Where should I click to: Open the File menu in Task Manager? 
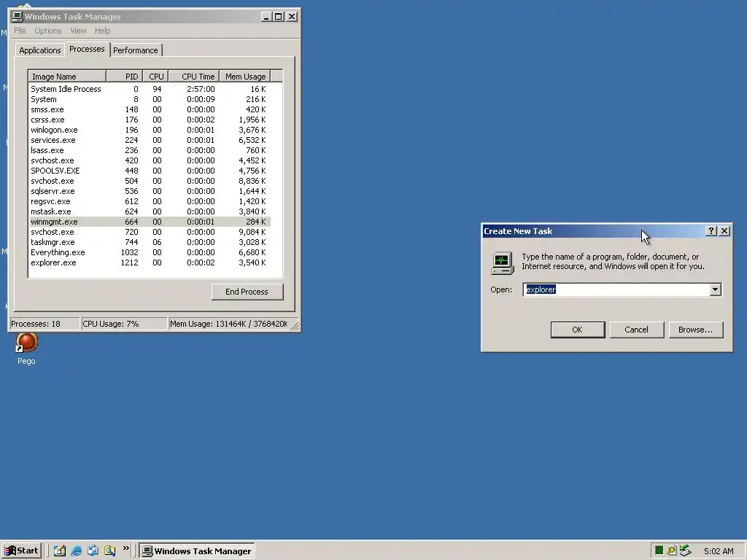tap(20, 31)
